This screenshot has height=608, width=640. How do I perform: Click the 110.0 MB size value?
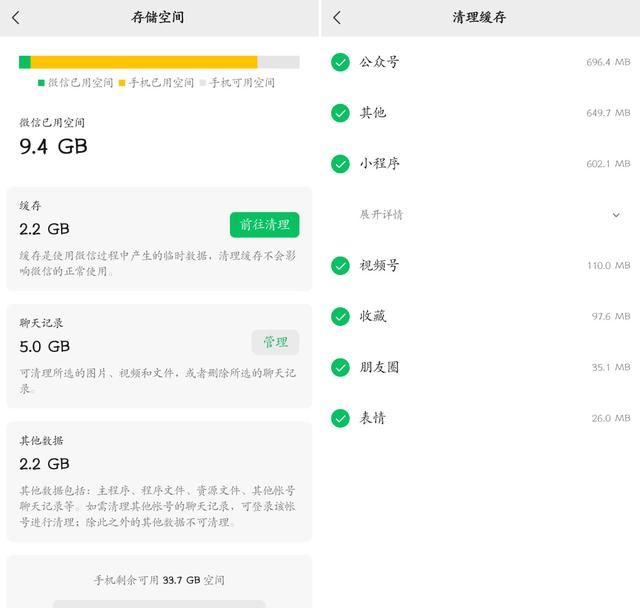point(609,266)
